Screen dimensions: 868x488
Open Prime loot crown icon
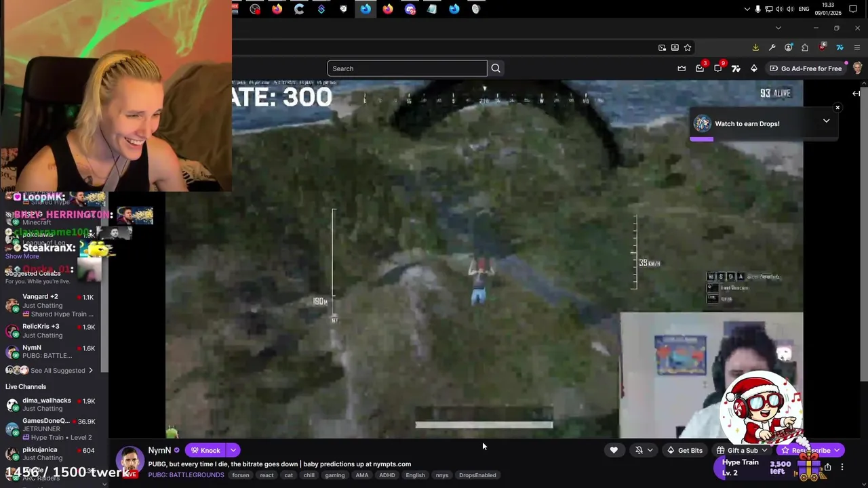pos(682,68)
